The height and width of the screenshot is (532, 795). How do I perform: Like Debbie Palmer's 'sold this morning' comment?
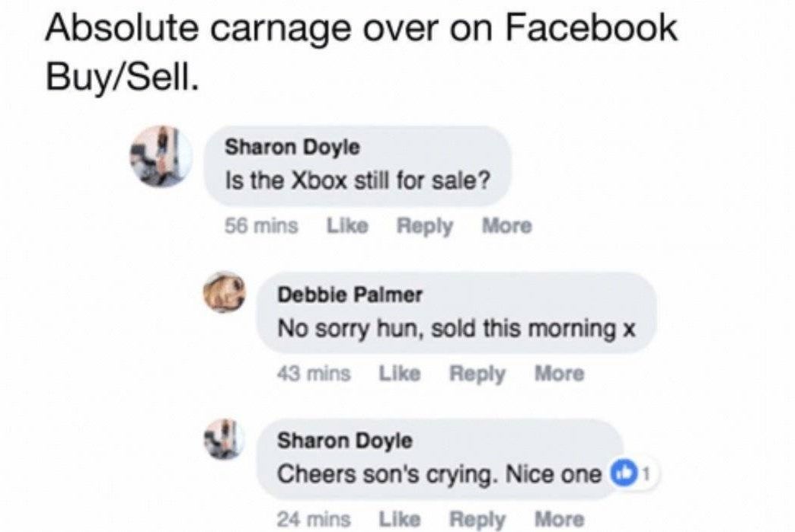399,374
